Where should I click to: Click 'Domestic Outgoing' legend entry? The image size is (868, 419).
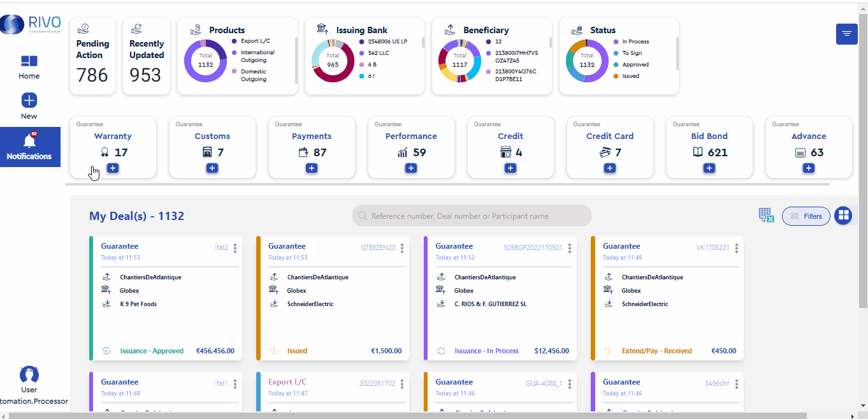254,75
